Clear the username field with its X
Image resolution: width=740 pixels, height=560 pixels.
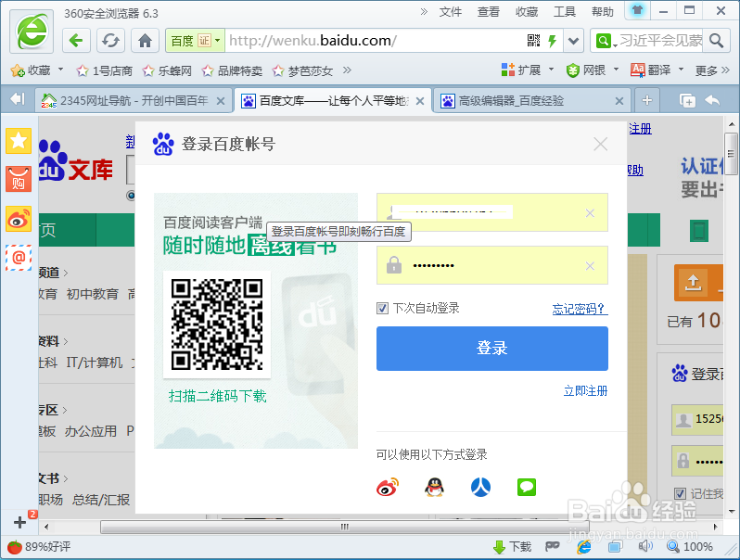590,213
